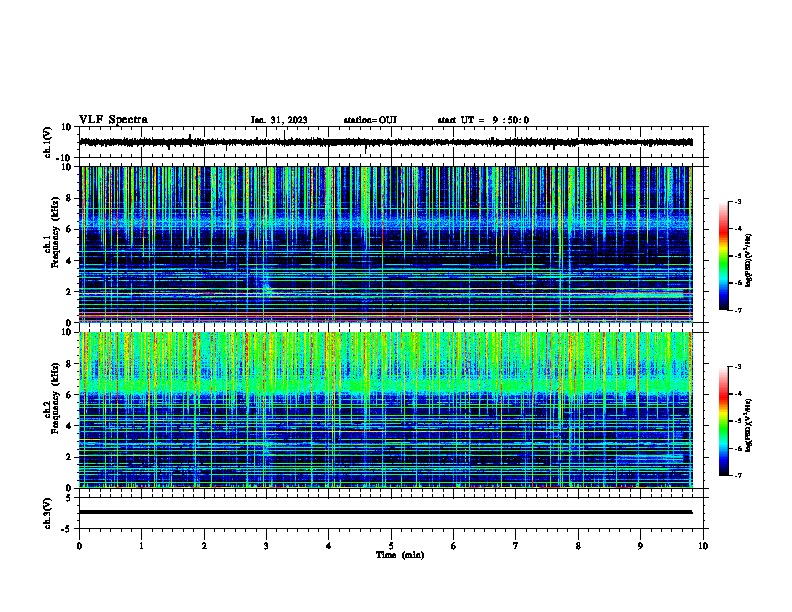Click the ch.1 colorbar "log(PSD)(V²/Hz)" label
This screenshot has height=612, width=792.
coord(748,260)
